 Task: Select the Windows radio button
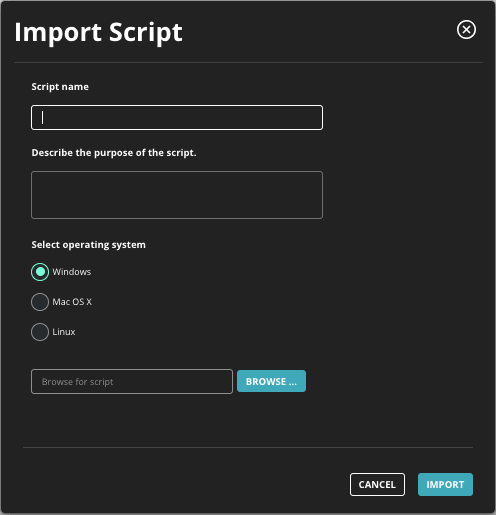40,272
